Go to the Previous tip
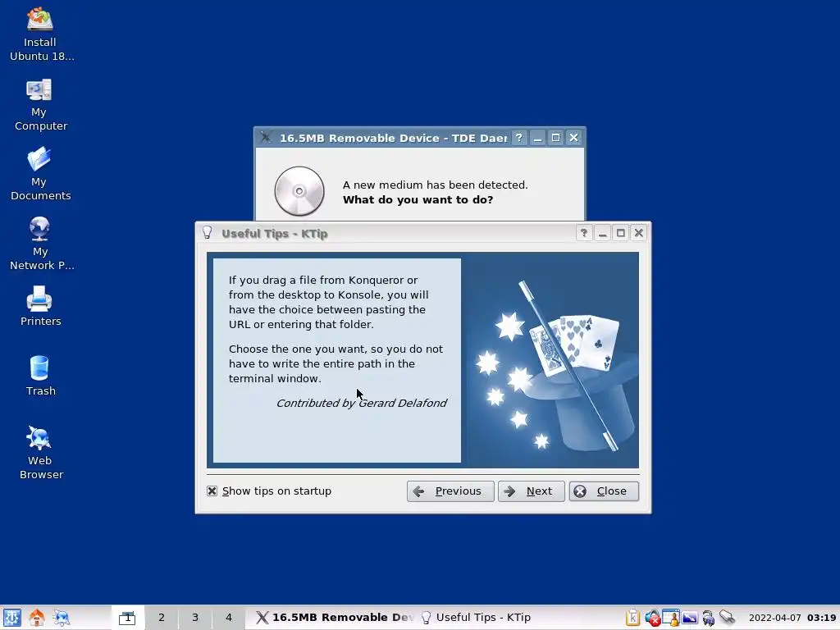 (450, 491)
